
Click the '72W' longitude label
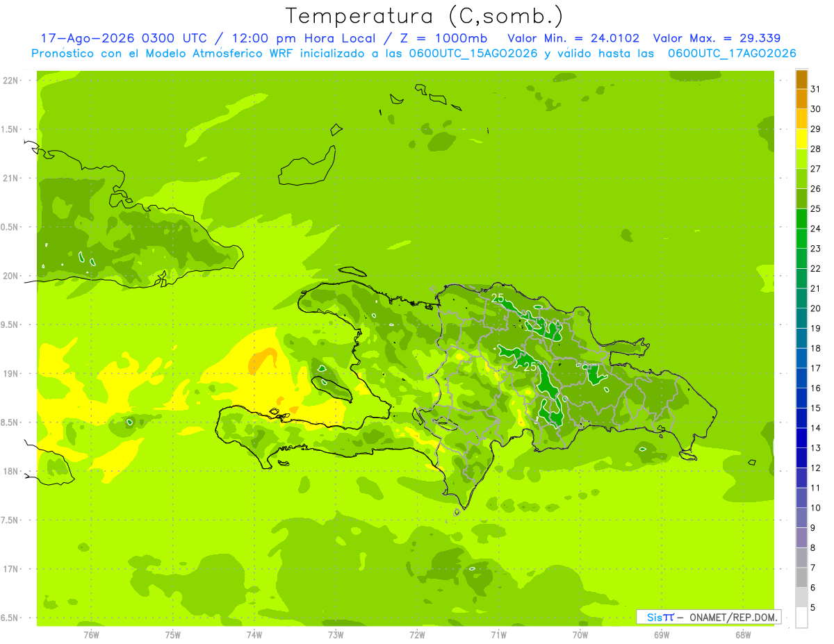[417, 635]
